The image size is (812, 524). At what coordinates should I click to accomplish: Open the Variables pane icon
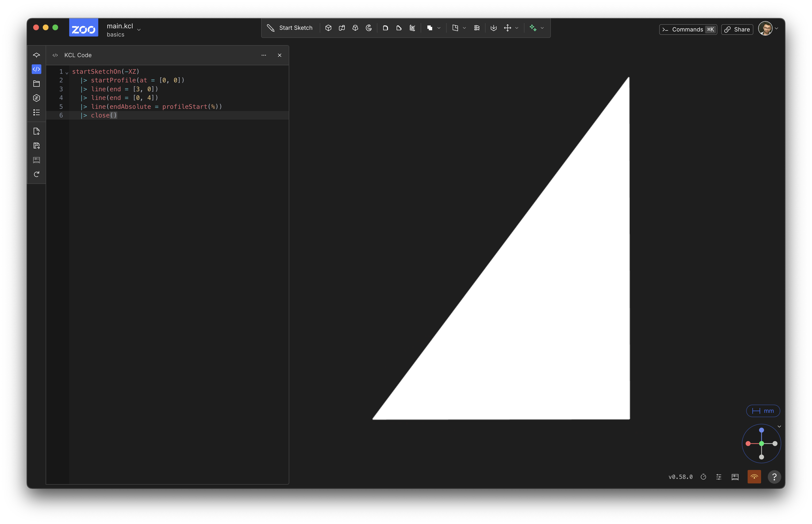37,98
